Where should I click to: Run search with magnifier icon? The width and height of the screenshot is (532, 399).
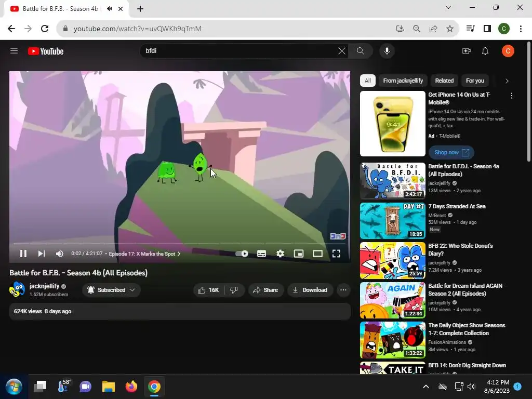click(361, 51)
